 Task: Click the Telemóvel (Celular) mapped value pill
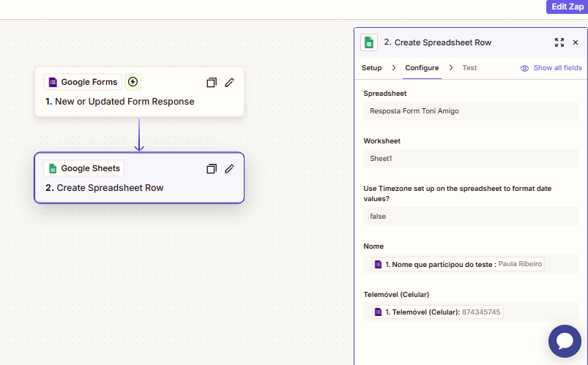click(x=437, y=312)
